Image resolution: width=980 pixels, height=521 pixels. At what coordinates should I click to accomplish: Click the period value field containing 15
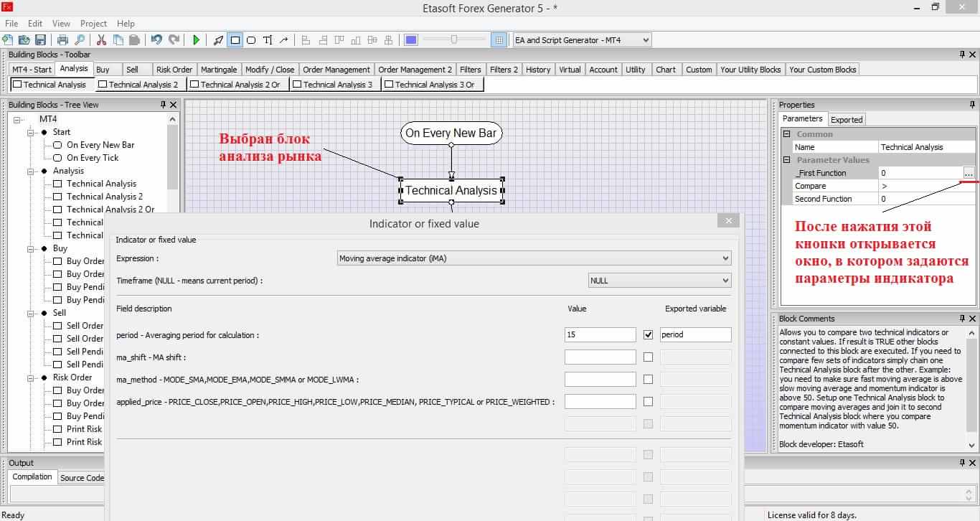600,334
